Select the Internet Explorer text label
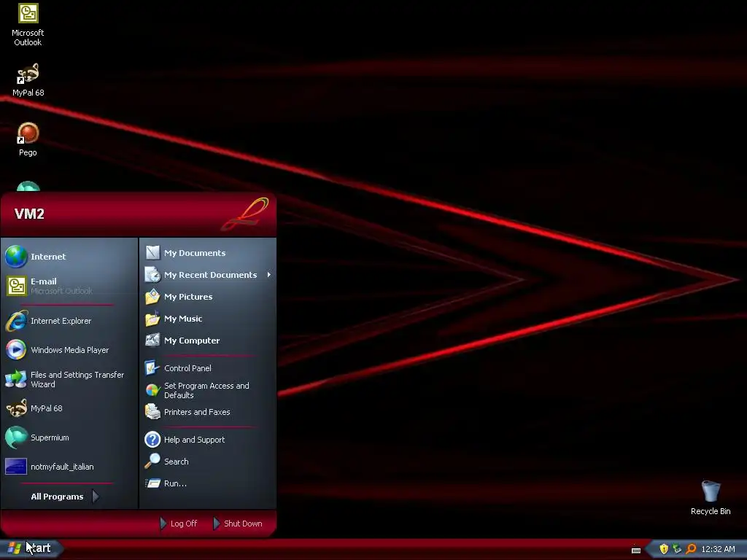The height and width of the screenshot is (560, 747). [x=61, y=321]
